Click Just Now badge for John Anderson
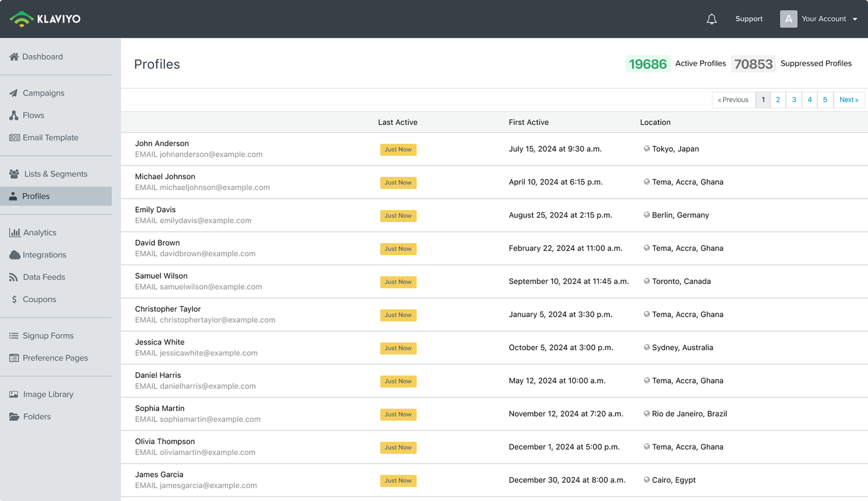868x501 pixels. (x=398, y=150)
